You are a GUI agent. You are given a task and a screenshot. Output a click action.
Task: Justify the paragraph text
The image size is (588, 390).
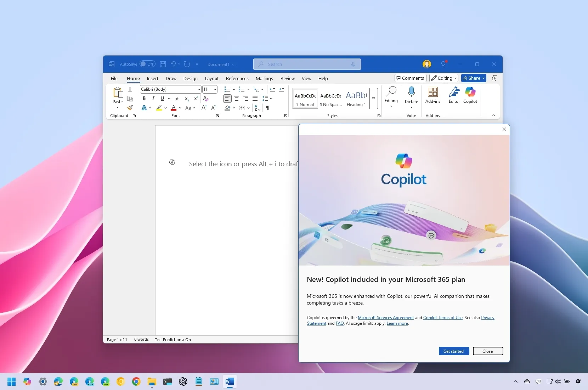(255, 99)
